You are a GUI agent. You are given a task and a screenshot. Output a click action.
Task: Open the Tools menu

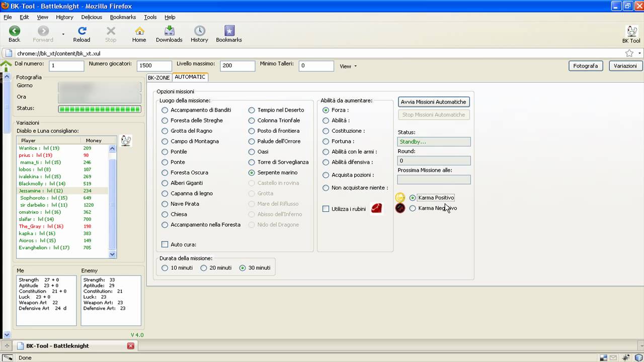point(150,17)
